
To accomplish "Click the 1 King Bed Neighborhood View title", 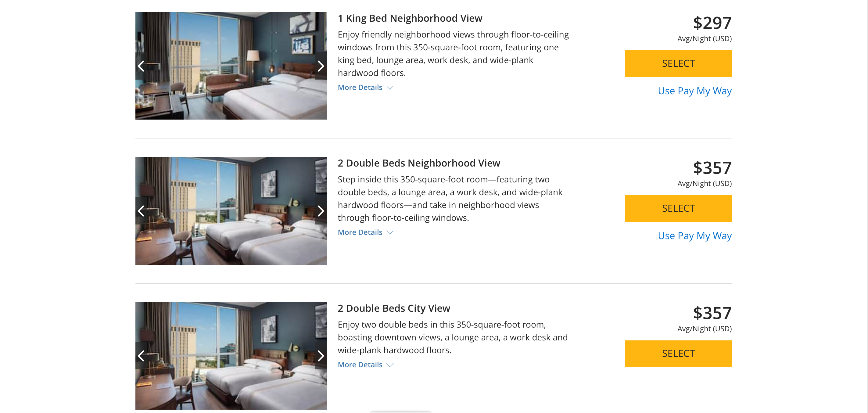I will tap(410, 18).
